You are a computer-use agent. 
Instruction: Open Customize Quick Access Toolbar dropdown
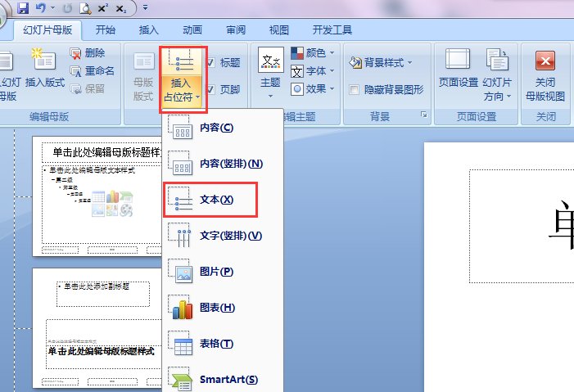click(145, 7)
